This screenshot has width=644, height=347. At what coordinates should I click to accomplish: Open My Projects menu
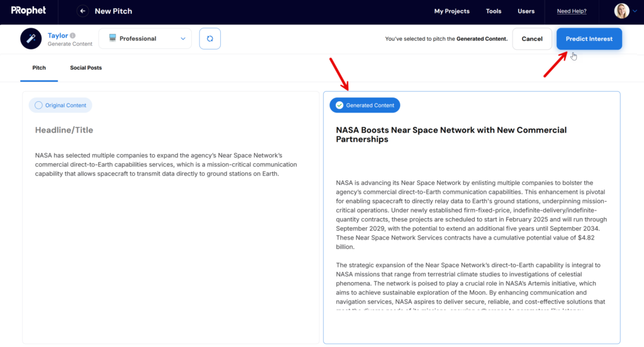click(x=452, y=11)
